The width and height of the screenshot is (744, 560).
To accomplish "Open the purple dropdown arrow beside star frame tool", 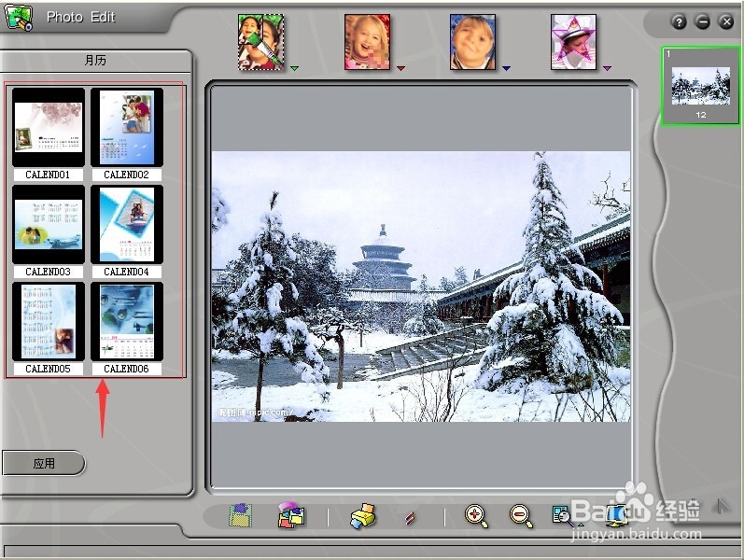I will click(607, 68).
